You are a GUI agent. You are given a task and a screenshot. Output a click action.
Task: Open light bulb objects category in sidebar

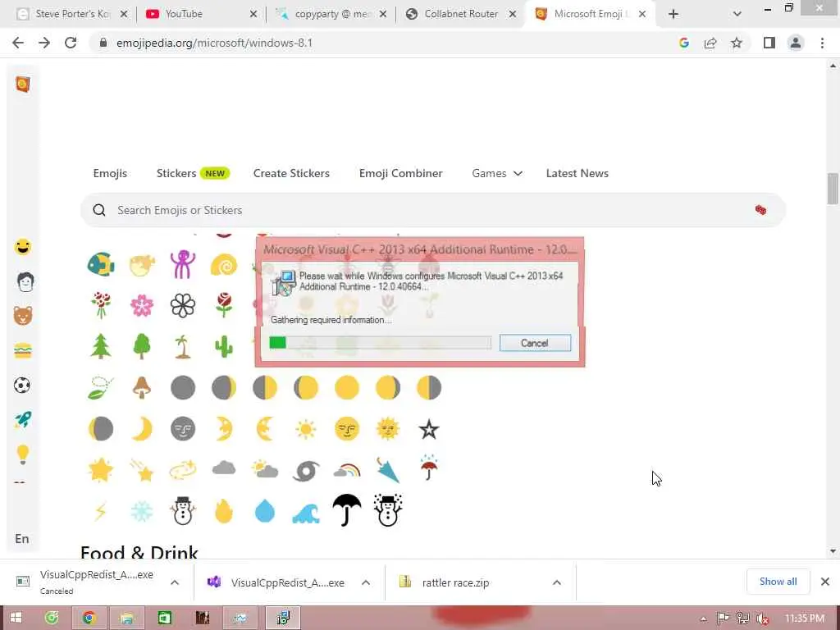22,454
